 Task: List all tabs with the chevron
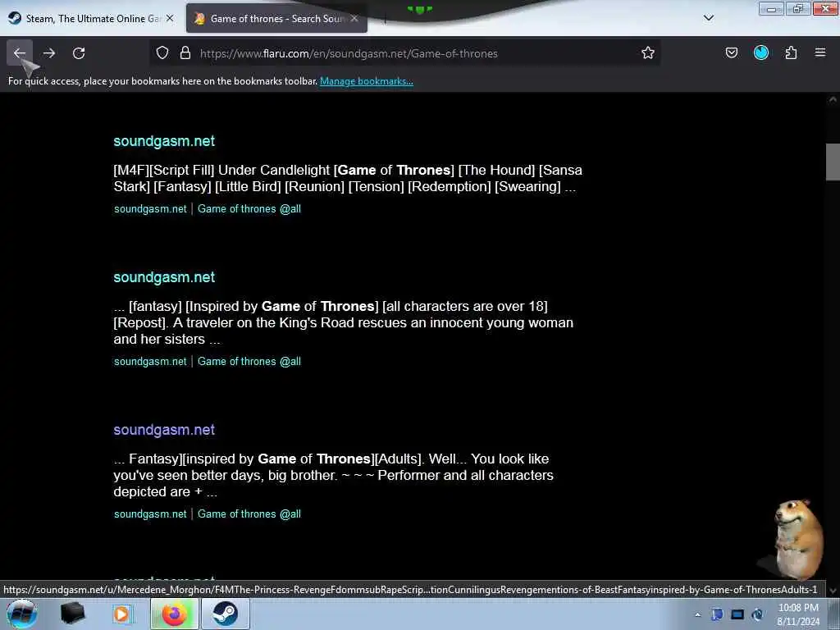pos(708,18)
